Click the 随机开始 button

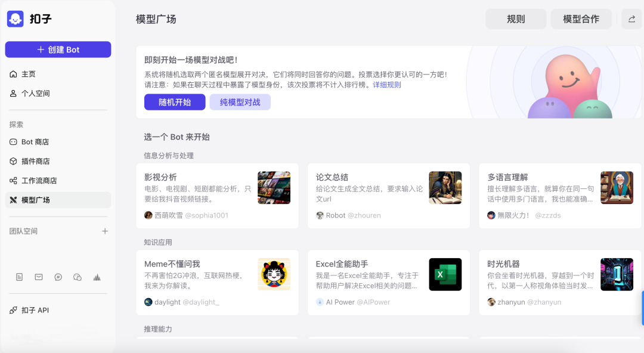174,102
